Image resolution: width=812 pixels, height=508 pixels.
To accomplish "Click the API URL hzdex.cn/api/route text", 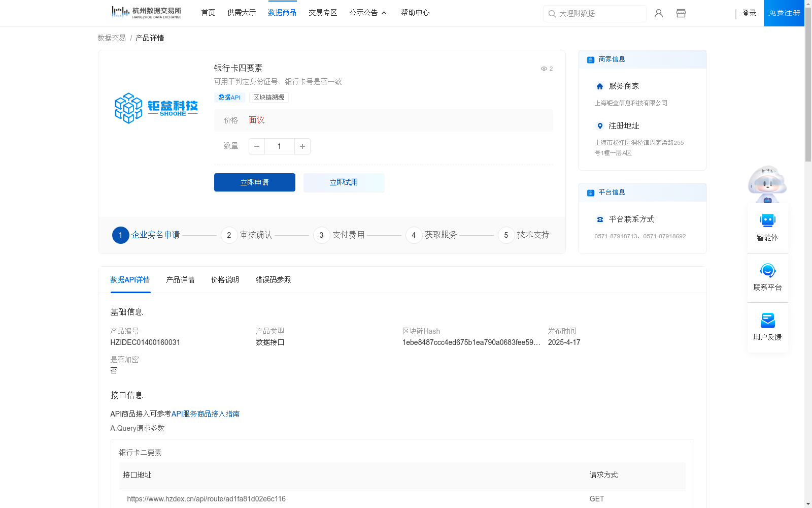I will tap(206, 499).
